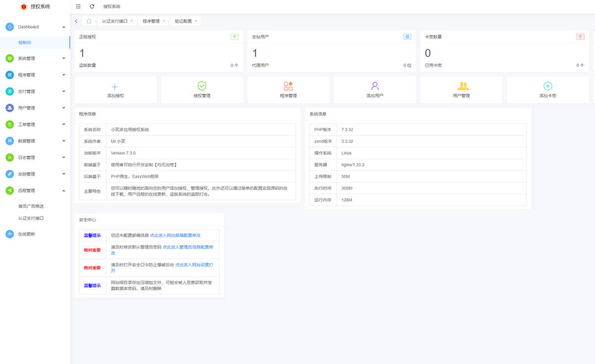Expand the 数据管理 menu arrow

pos(63,141)
